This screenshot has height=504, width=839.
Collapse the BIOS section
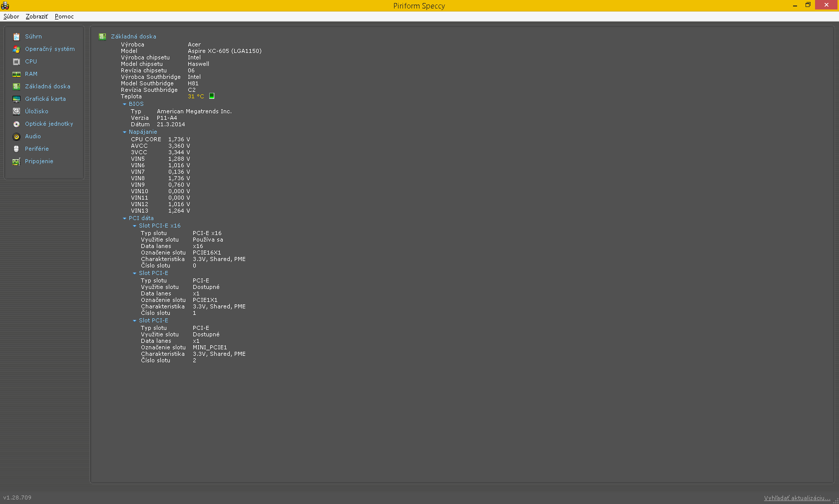(x=125, y=104)
